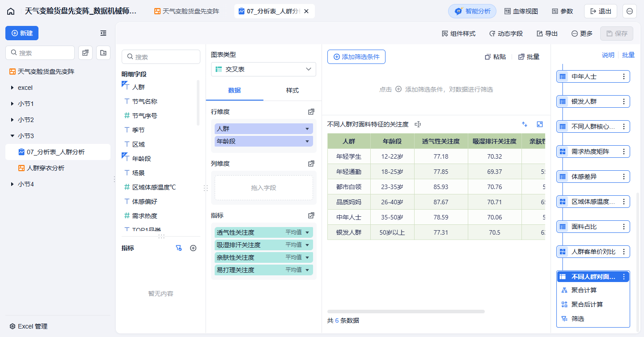Click the new folder icon beside sidebar search
The height and width of the screenshot is (337, 644).
103,53
